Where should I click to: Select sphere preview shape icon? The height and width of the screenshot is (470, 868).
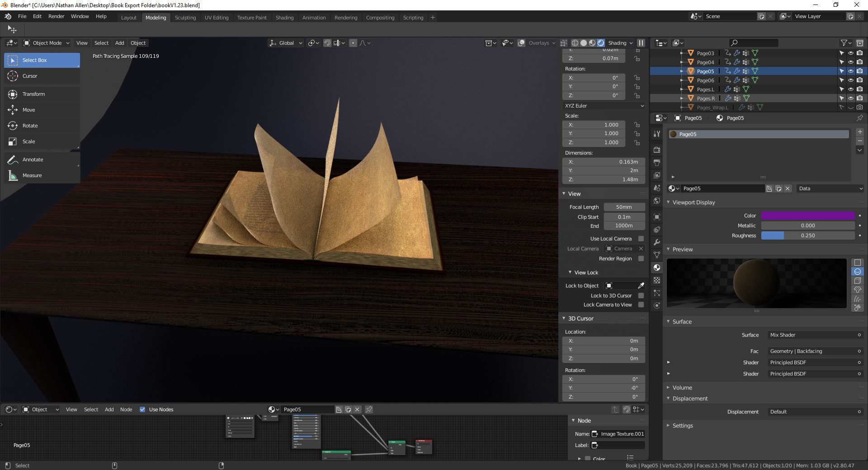(x=857, y=272)
